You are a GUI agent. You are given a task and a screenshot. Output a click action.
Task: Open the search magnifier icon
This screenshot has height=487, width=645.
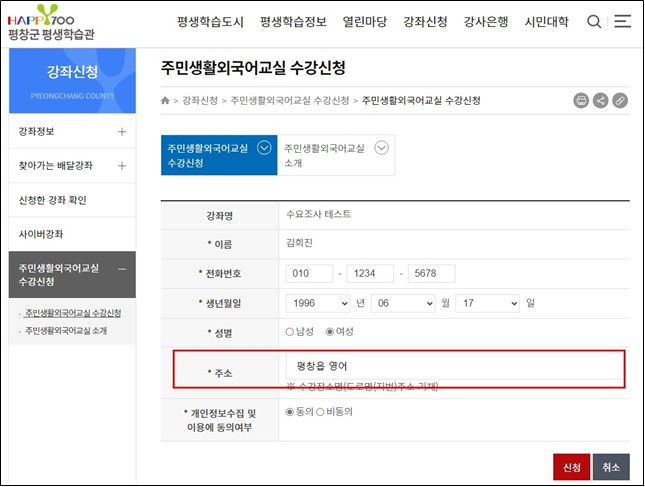point(594,22)
